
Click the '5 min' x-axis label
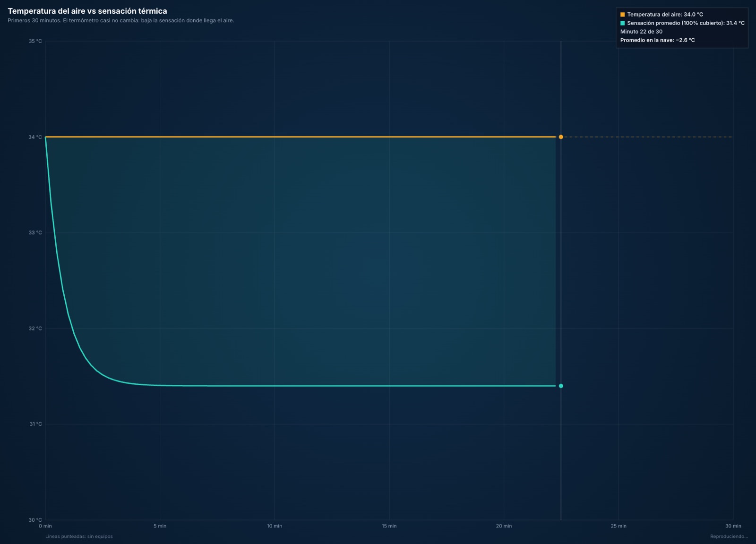[x=160, y=526]
